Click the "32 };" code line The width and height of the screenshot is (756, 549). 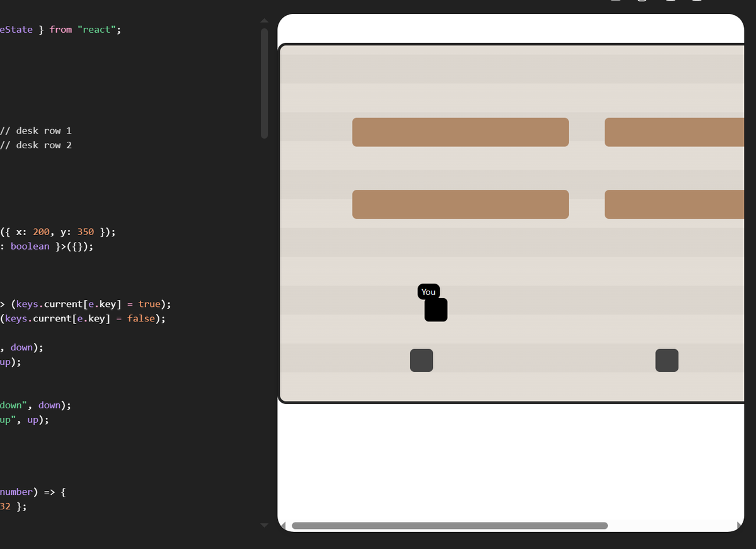tap(13, 506)
